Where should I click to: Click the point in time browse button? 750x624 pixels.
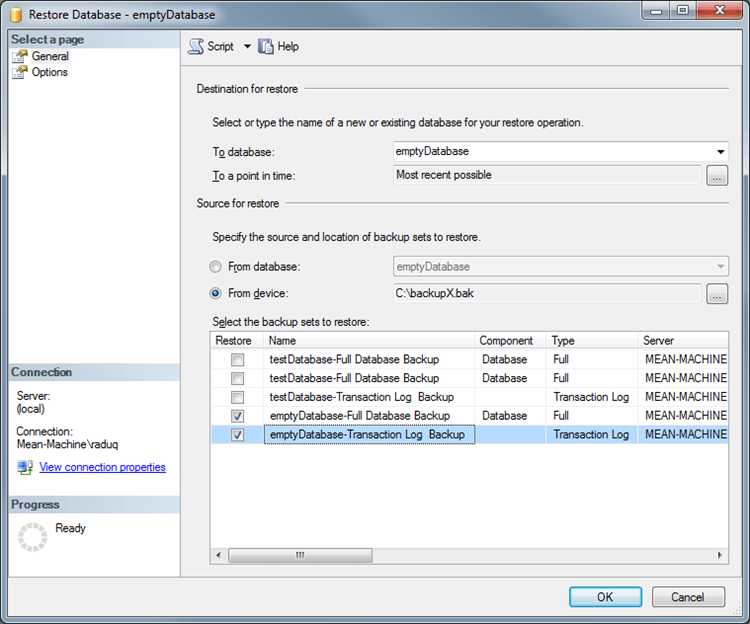point(717,175)
